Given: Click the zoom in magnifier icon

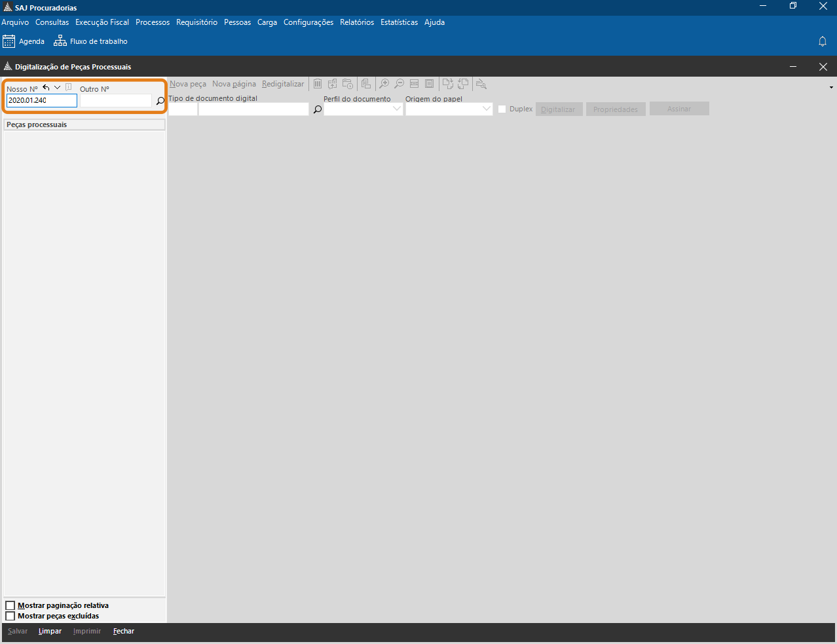Looking at the screenshot, I should click(x=384, y=84).
